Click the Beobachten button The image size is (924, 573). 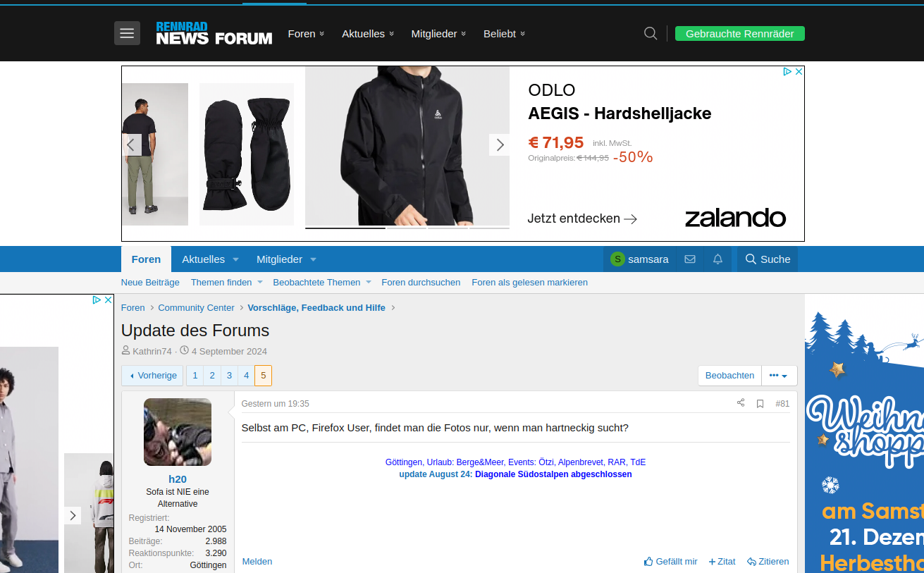click(x=729, y=376)
